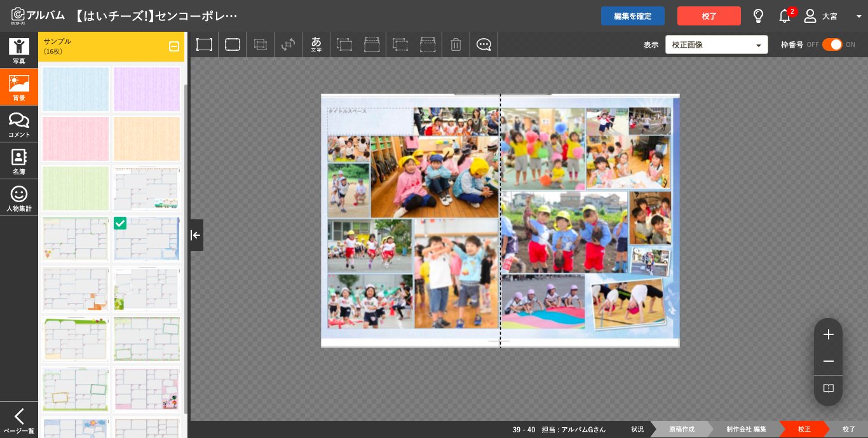
Task: Select the layout thumbnail with orange dots
Action: (x=76, y=238)
